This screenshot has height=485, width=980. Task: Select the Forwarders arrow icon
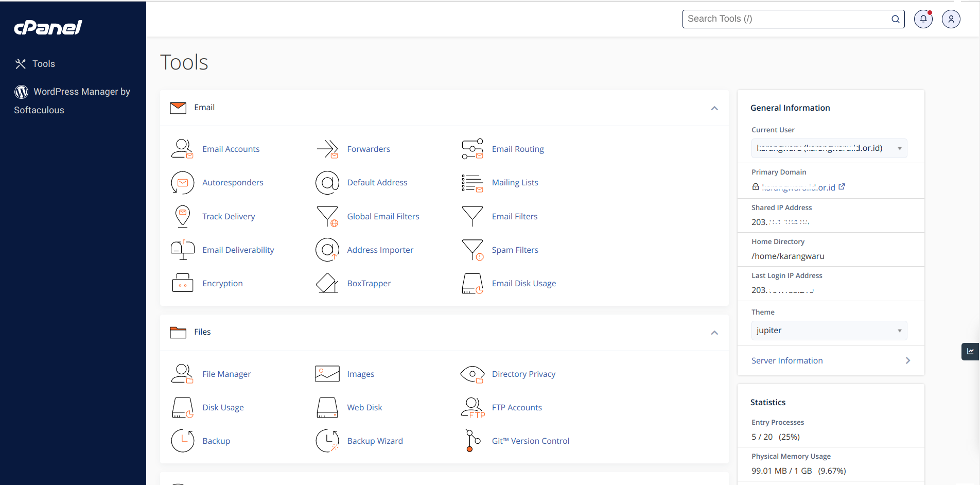(327, 149)
